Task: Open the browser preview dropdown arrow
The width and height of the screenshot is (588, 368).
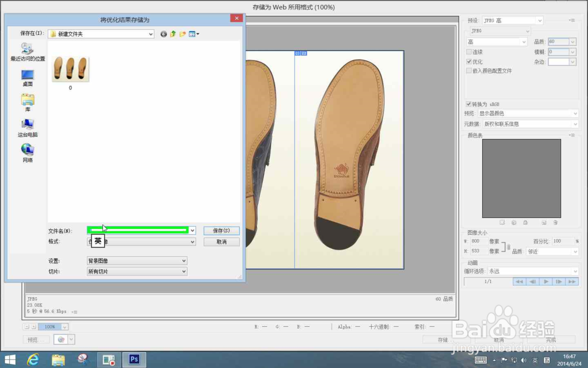Action: (71, 340)
